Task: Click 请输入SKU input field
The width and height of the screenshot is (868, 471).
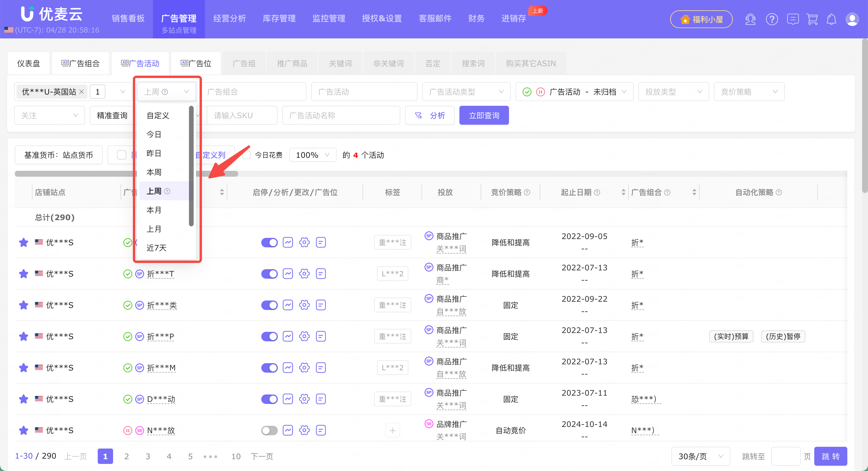Action: click(242, 116)
